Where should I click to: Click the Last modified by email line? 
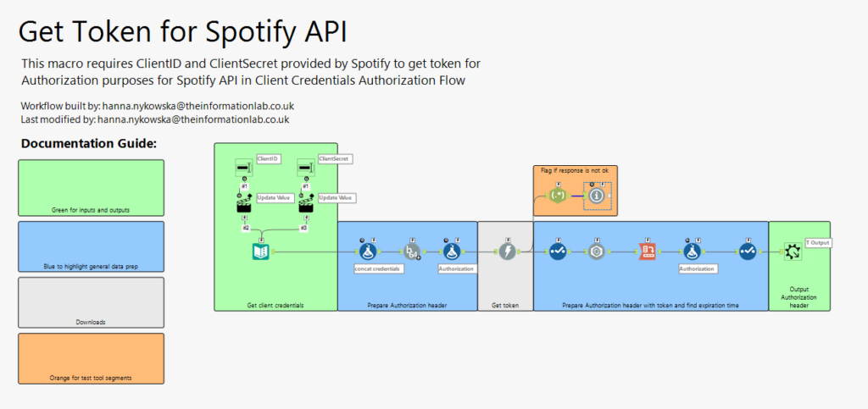(155, 119)
